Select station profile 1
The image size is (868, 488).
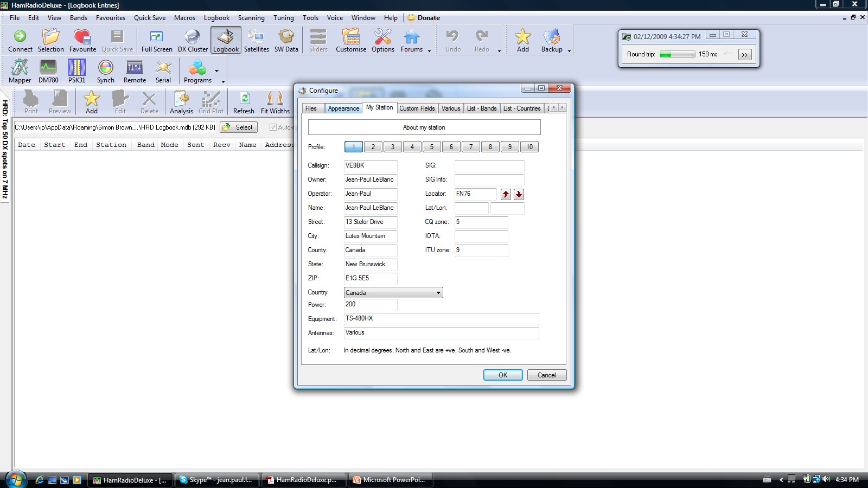click(354, 147)
